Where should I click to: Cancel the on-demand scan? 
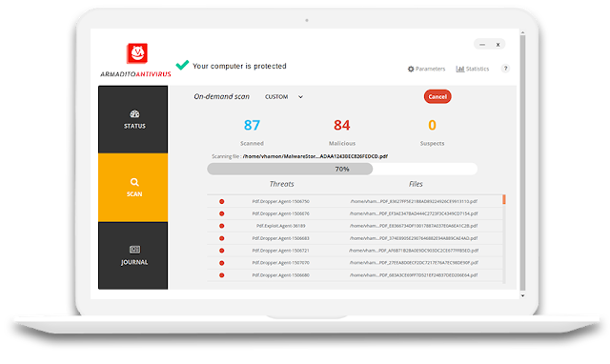(437, 97)
